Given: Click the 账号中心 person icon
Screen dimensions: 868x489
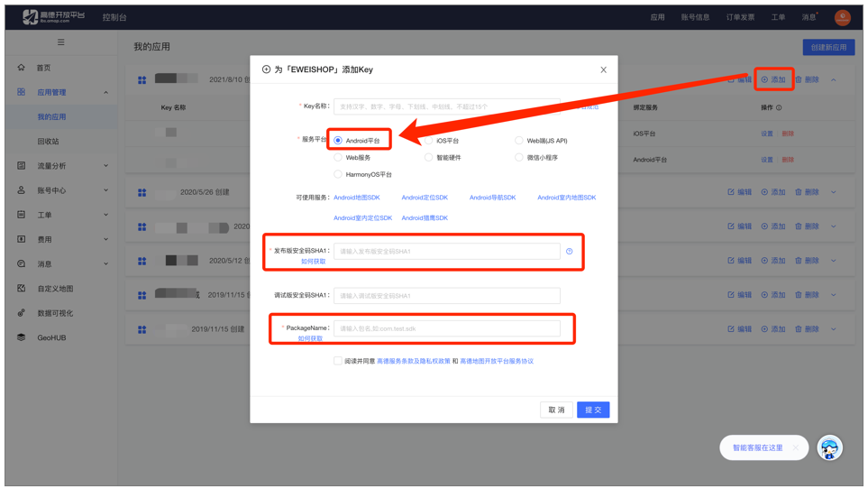Looking at the screenshot, I should coord(21,190).
